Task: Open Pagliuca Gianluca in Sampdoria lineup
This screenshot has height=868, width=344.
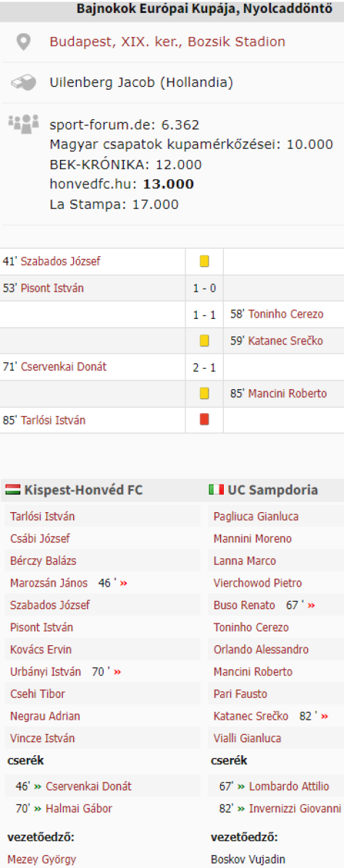Action: (x=246, y=516)
